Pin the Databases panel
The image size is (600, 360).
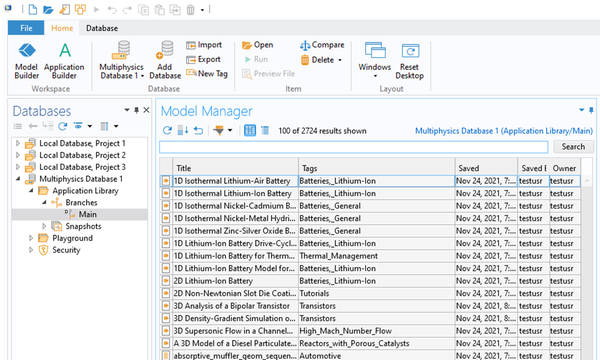pyautogui.click(x=137, y=110)
